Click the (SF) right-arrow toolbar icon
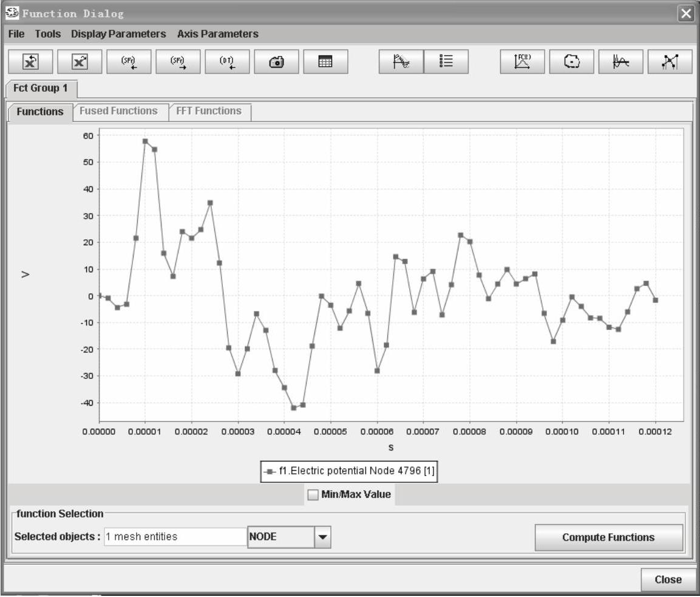The height and width of the screenshot is (597, 700). (x=178, y=61)
